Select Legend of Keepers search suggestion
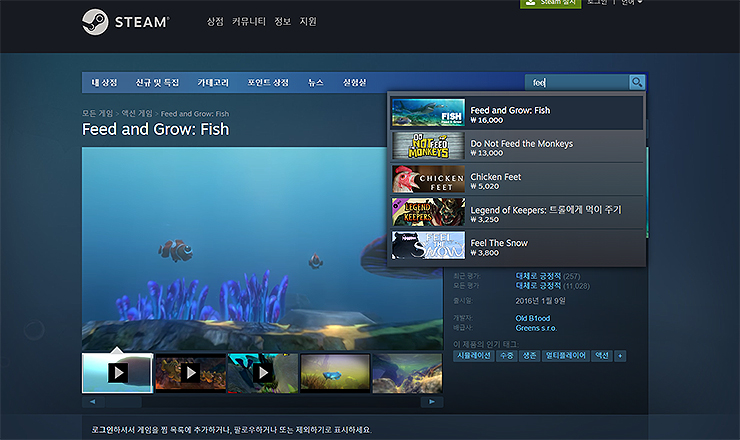740x440 pixels. [x=517, y=212]
